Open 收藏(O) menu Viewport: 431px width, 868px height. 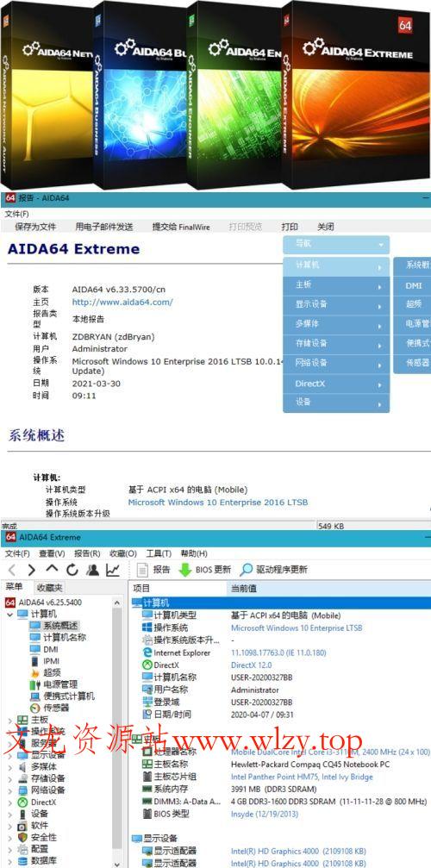tap(122, 553)
